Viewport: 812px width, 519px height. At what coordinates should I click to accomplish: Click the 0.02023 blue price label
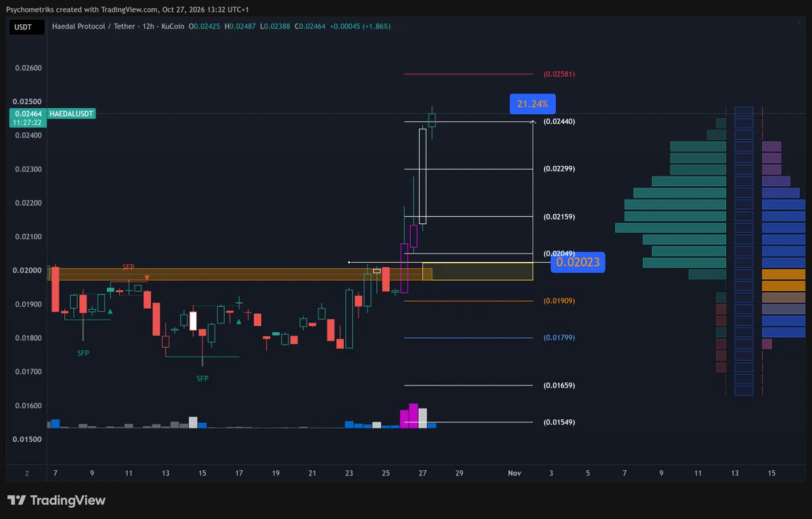pos(578,262)
